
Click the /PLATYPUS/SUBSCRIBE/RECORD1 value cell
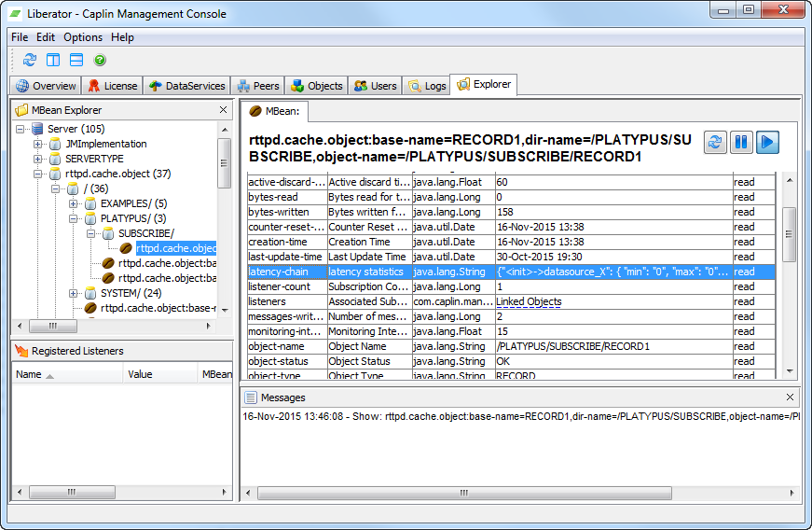click(x=613, y=346)
